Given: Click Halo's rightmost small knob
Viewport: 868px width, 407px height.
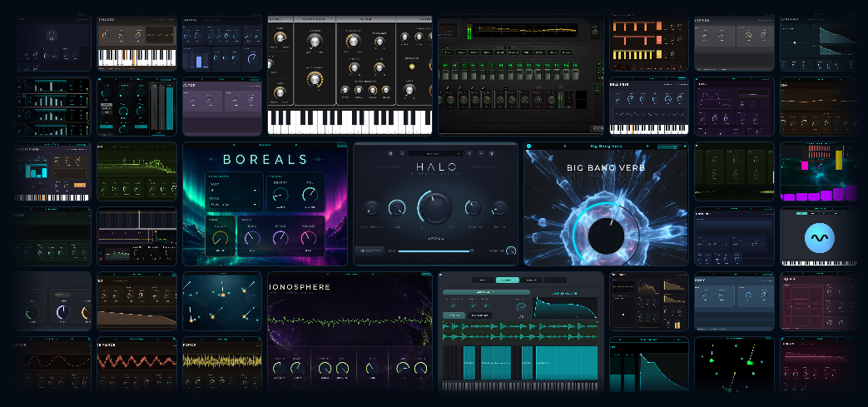Looking at the screenshot, I should tap(498, 208).
